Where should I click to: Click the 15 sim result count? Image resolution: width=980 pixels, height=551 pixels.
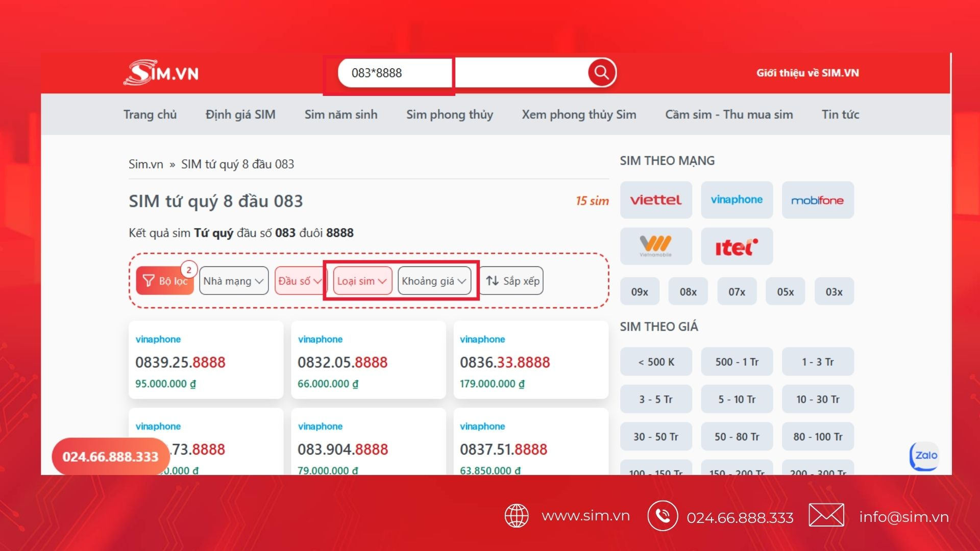(x=592, y=201)
